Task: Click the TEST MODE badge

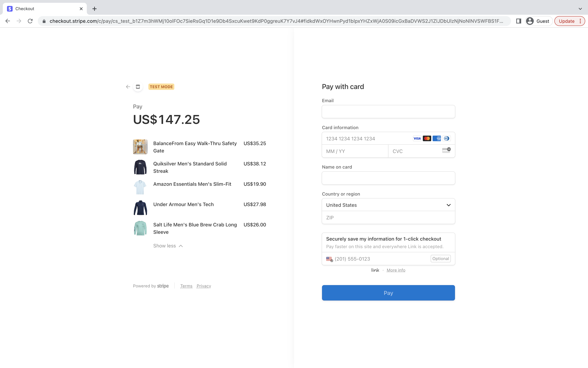Action: tap(161, 87)
